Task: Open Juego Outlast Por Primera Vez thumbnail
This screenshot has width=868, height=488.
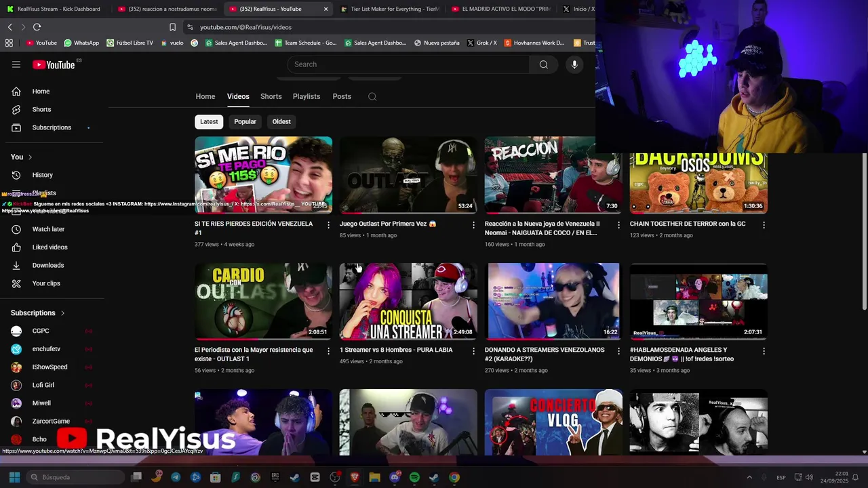Action: pyautogui.click(x=408, y=175)
